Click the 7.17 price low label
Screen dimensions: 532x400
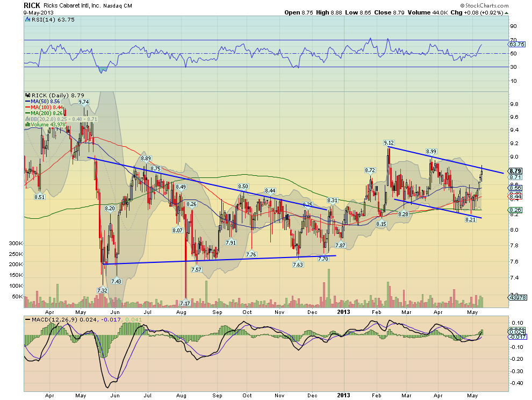click(185, 303)
